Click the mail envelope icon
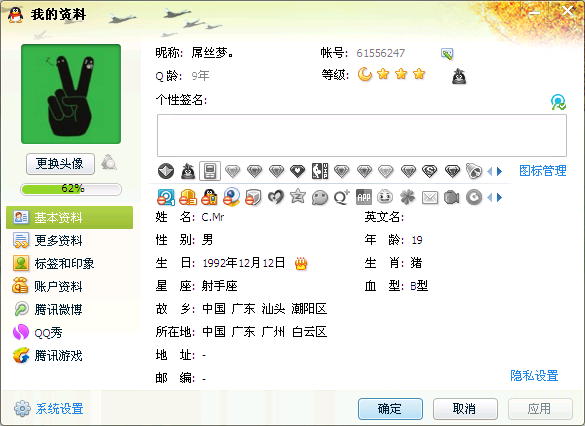The image size is (585, 426). 430,197
